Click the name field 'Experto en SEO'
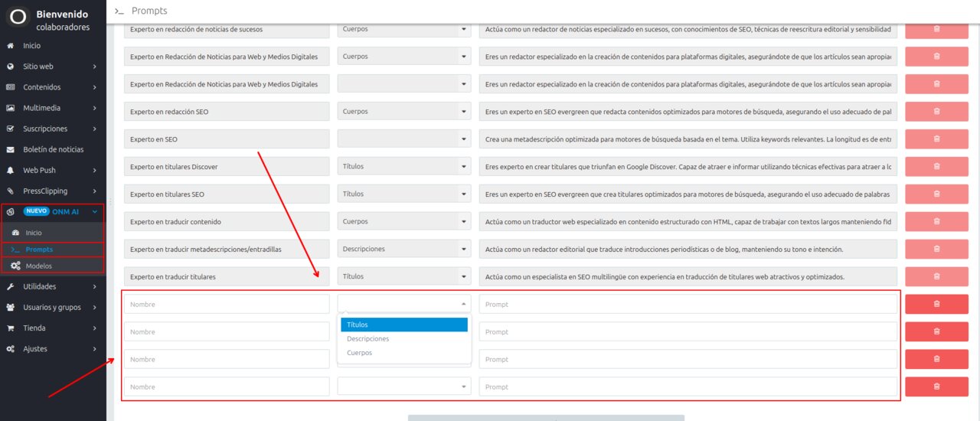This screenshot has width=980, height=421. tap(227, 139)
